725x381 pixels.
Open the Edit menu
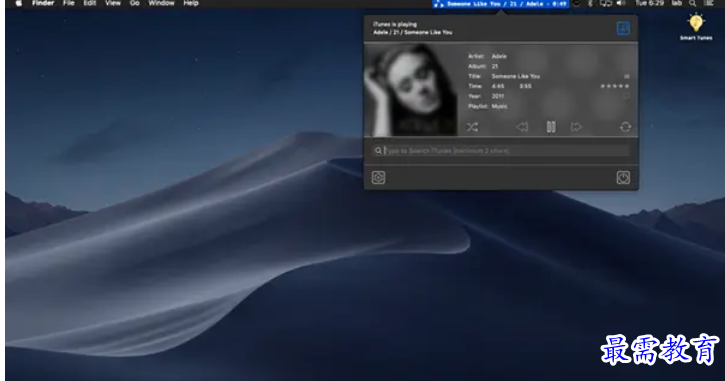coord(90,3)
